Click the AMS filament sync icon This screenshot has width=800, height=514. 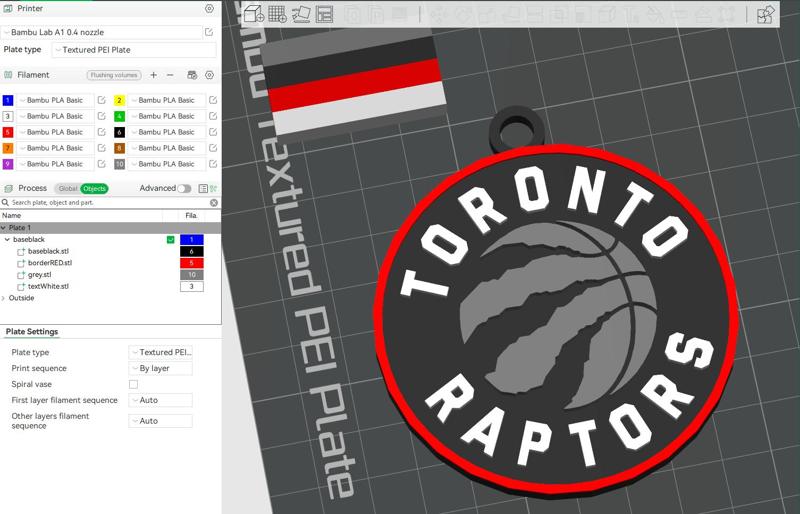coord(192,75)
